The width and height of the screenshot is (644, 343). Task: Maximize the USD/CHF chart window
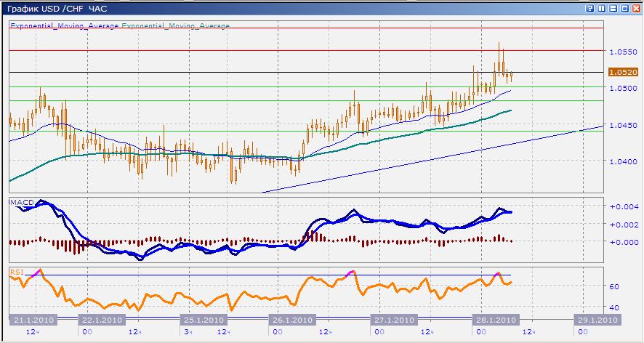pos(624,9)
